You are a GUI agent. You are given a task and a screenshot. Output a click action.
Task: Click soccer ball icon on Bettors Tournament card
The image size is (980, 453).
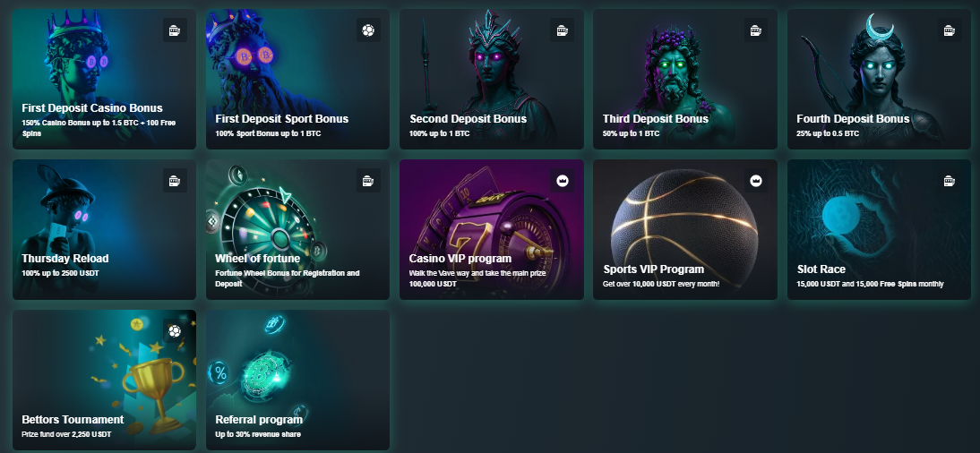(175, 331)
